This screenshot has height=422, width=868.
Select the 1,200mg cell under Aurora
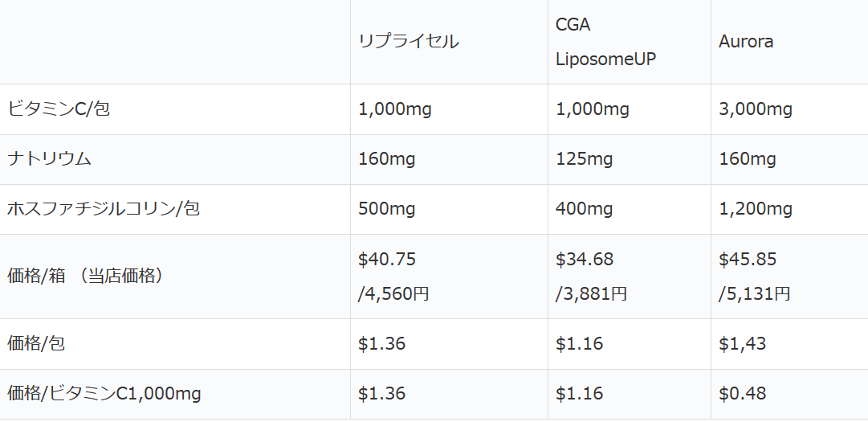click(755, 209)
